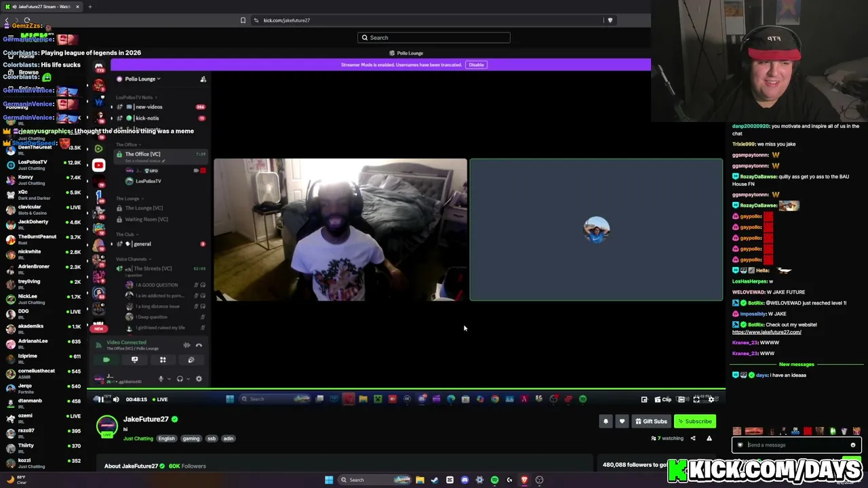Toggle Discord noise suppression icon
This screenshot has height=488, width=868.
(186, 346)
